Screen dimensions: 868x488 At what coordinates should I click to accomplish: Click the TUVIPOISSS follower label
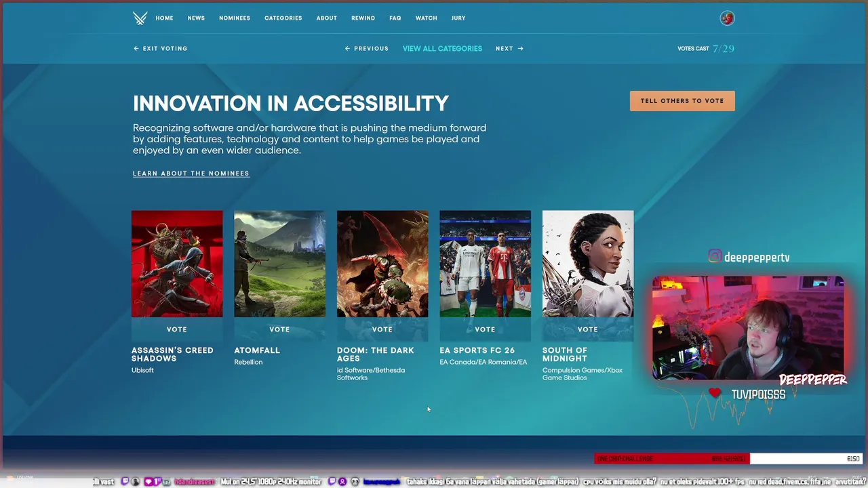point(758,394)
